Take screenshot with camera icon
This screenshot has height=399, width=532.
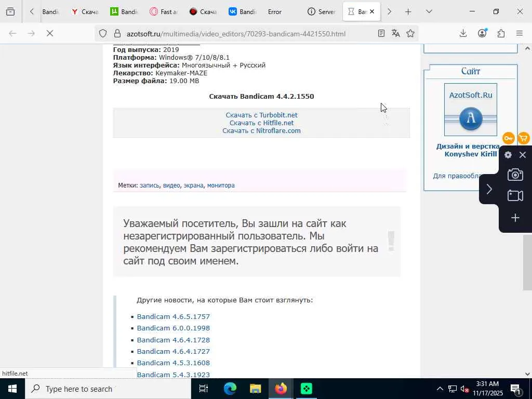(x=515, y=175)
